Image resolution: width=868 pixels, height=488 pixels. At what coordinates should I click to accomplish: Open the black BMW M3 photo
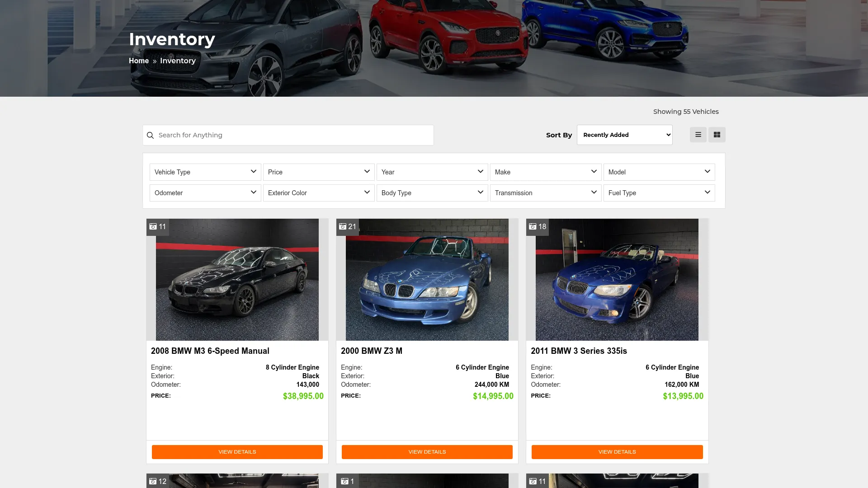point(237,280)
